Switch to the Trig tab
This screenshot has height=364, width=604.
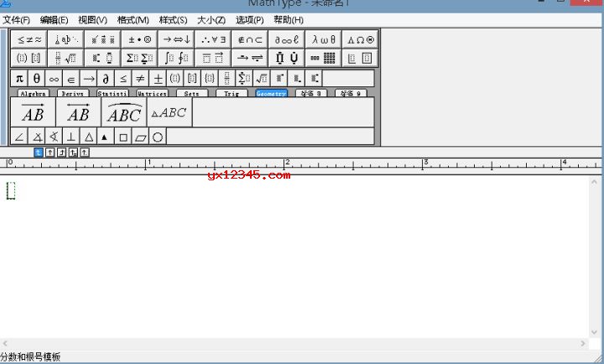tap(232, 93)
